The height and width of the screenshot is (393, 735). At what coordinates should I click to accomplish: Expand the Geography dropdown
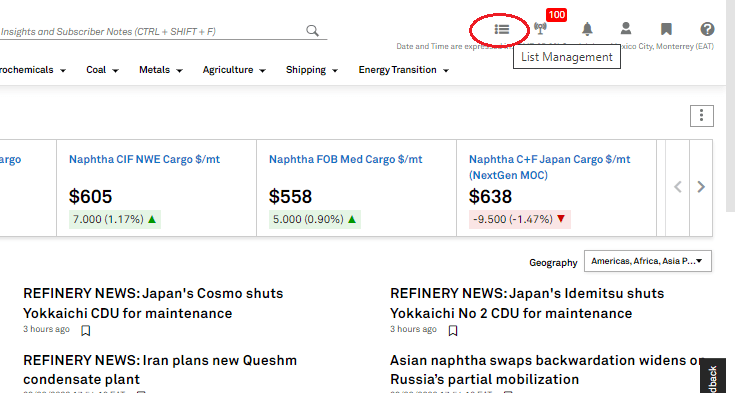click(648, 261)
